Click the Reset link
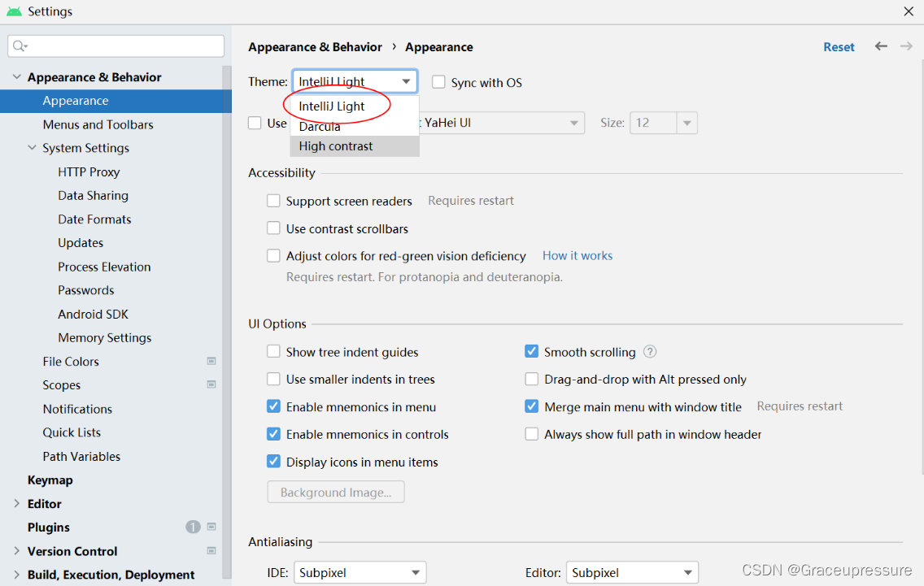The width and height of the screenshot is (924, 586). pyautogui.click(x=839, y=47)
